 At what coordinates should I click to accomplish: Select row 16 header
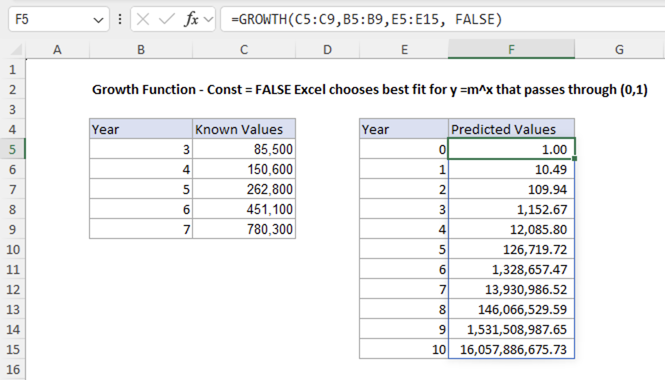(13, 369)
